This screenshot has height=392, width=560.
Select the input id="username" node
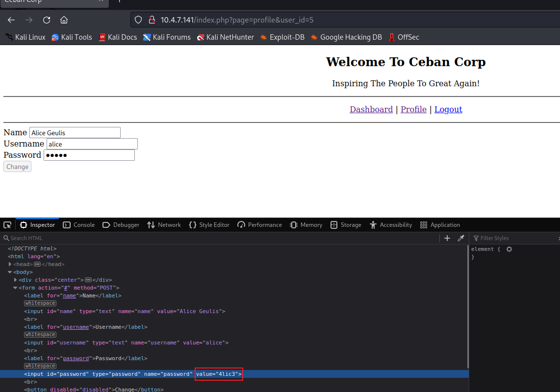[x=127, y=343]
